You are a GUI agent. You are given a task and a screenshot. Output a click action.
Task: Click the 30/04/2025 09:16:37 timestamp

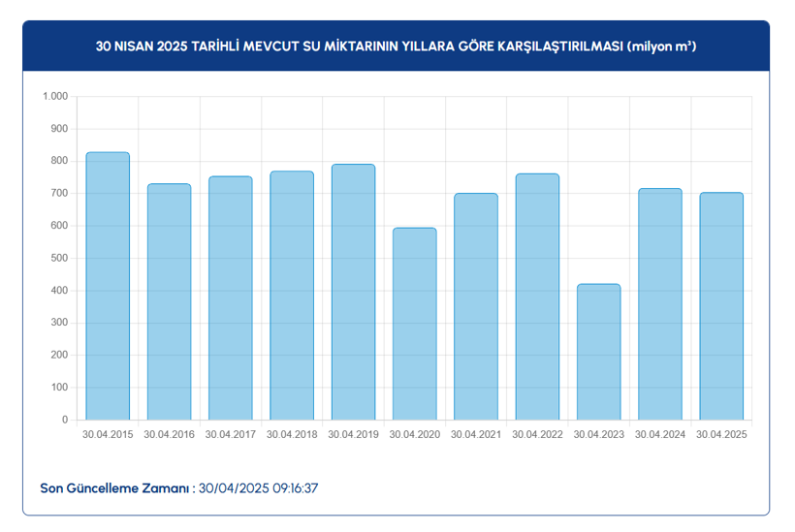pos(258,487)
